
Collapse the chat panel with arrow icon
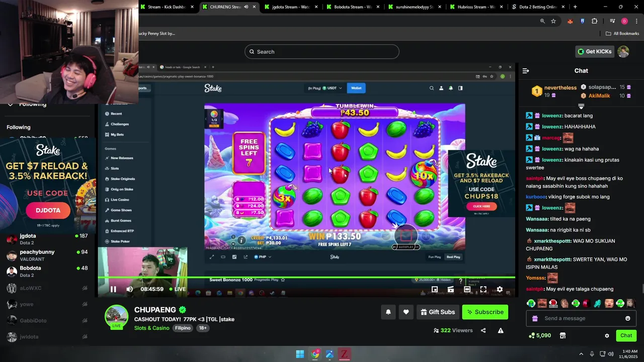[526, 71]
